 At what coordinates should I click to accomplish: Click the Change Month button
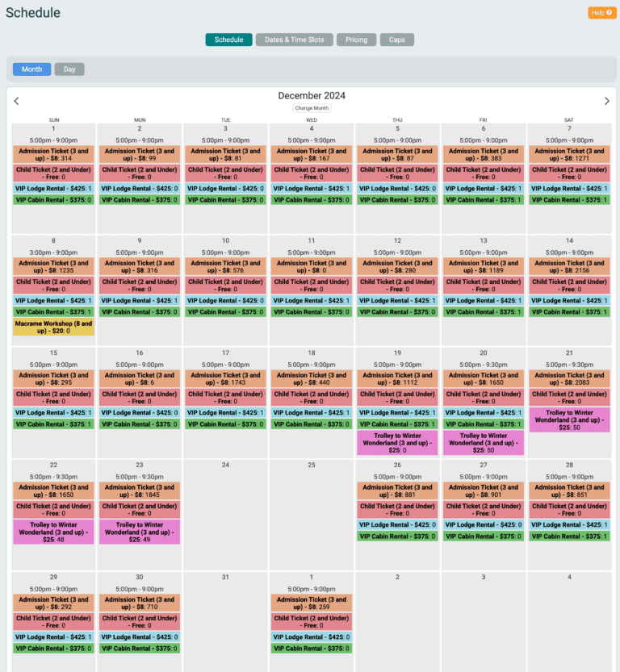coord(312,108)
